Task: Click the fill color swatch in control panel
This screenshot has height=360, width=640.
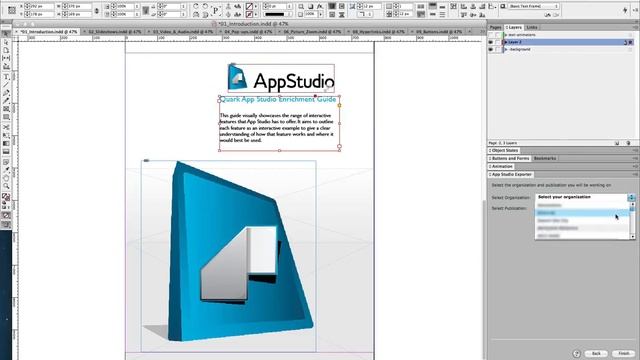Action: [249, 6]
